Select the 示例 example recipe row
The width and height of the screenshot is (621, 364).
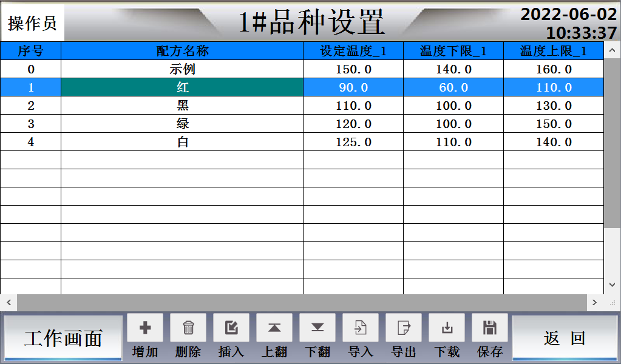[x=182, y=69]
